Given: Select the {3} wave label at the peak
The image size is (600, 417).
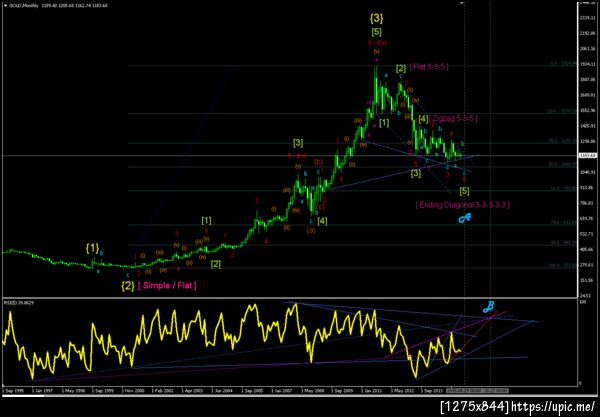Looking at the screenshot, I should coord(376,18).
